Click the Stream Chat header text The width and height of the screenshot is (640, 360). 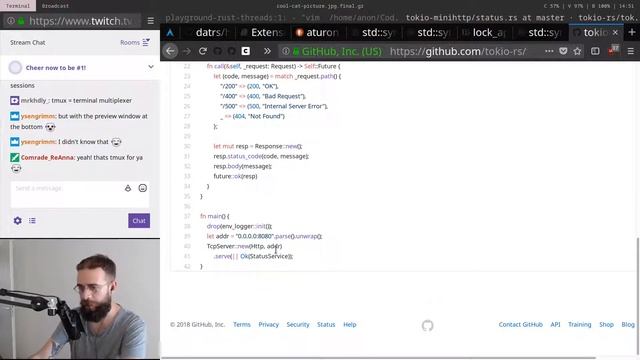tap(28, 42)
